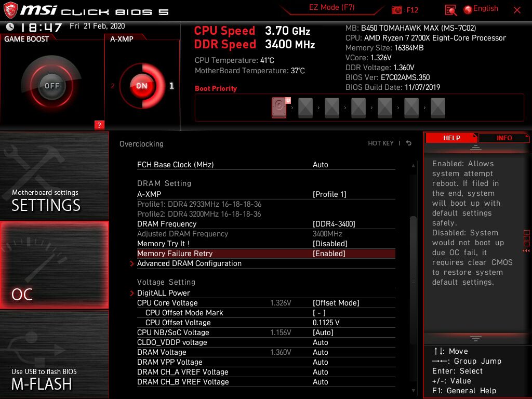Image resolution: width=532 pixels, height=399 pixels.
Task: Toggle Memory Try It Disabled value
Action: coord(330,244)
